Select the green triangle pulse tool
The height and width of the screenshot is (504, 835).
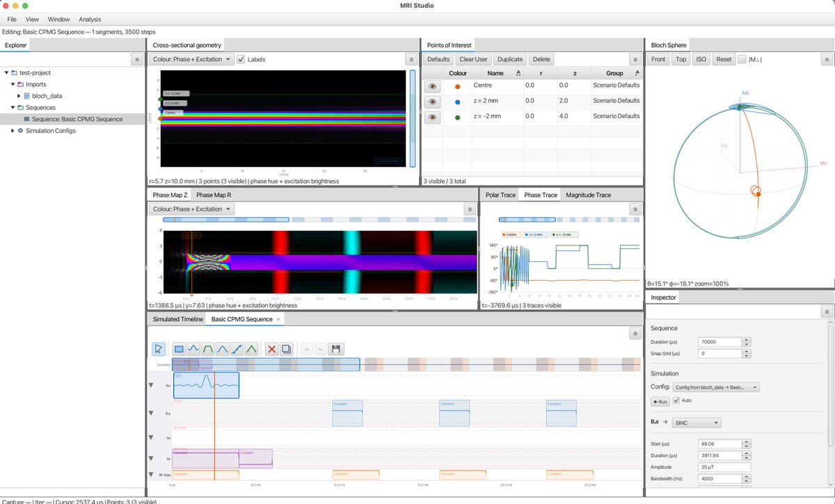point(252,349)
